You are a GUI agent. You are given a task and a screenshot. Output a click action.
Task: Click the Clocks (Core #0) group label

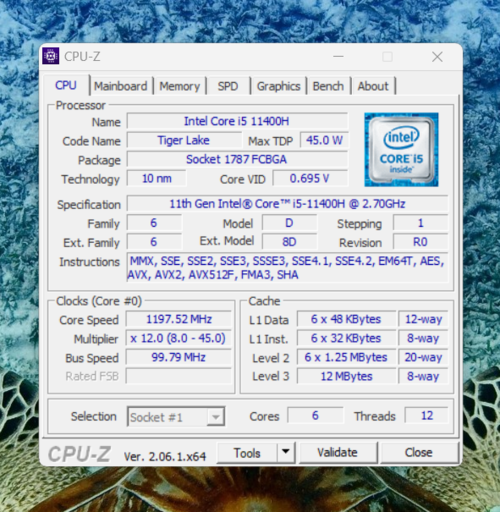(99, 301)
